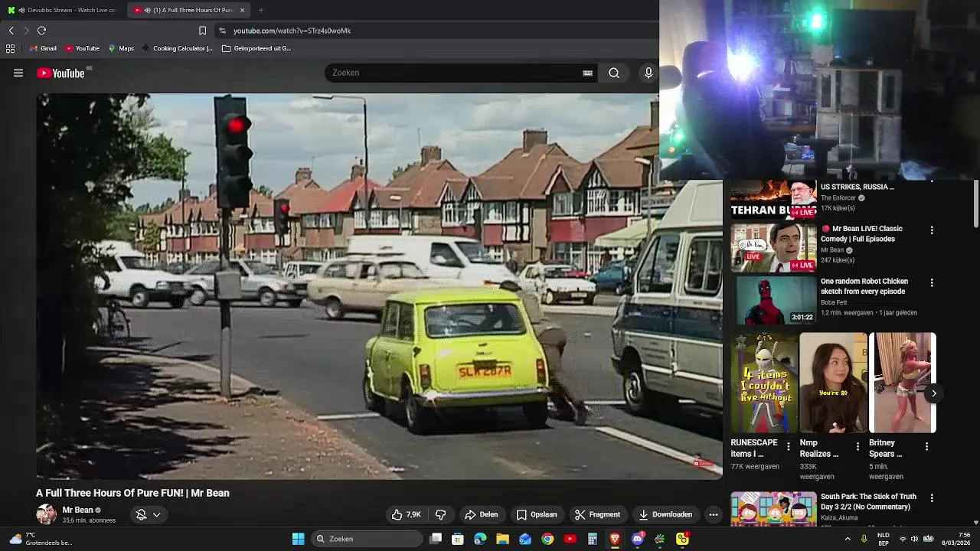Click the page vertical scrollbar thumb
The height and width of the screenshot is (551, 980).
coord(976,204)
